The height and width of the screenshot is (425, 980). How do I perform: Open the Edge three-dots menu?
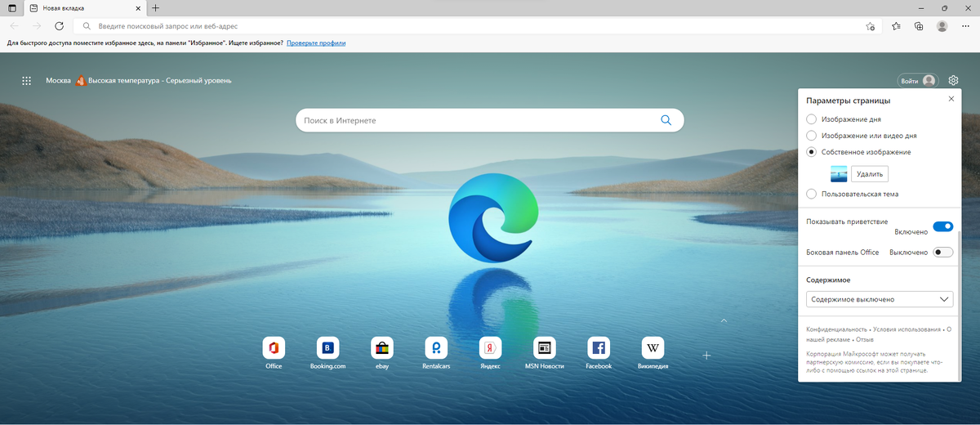pos(966,26)
